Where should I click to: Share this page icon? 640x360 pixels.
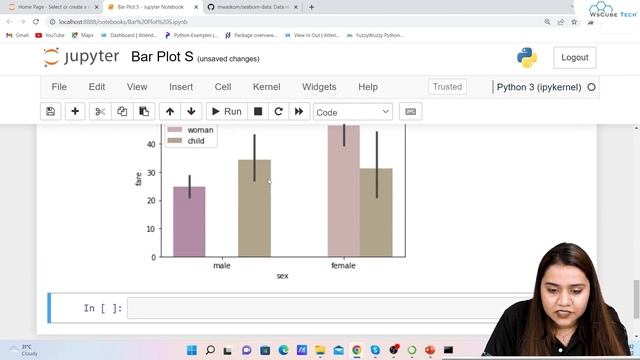tap(560, 22)
